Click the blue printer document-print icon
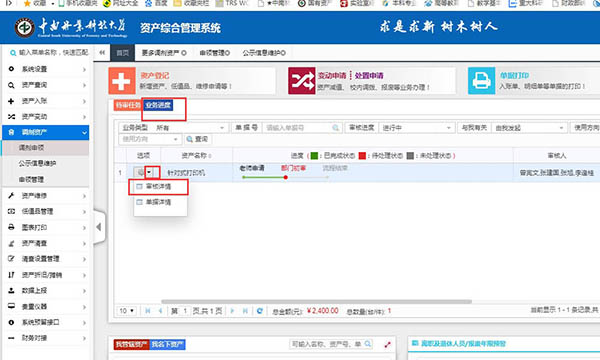The image size is (600, 360). tap(481, 81)
